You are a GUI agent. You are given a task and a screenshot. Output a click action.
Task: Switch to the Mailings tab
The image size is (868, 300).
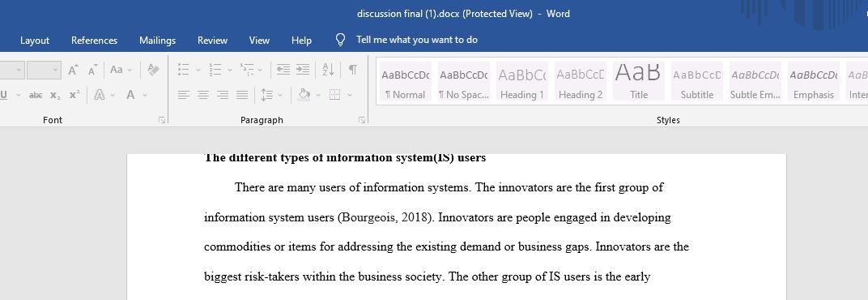tap(157, 41)
